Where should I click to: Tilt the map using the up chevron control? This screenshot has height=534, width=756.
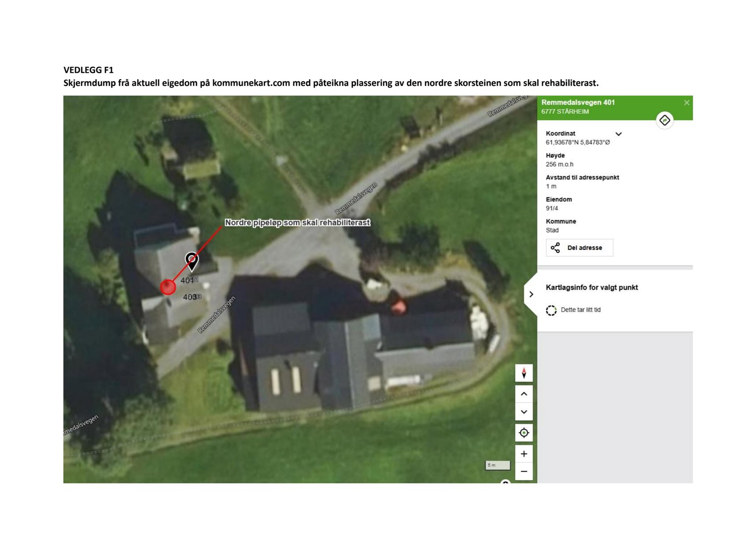tap(523, 393)
